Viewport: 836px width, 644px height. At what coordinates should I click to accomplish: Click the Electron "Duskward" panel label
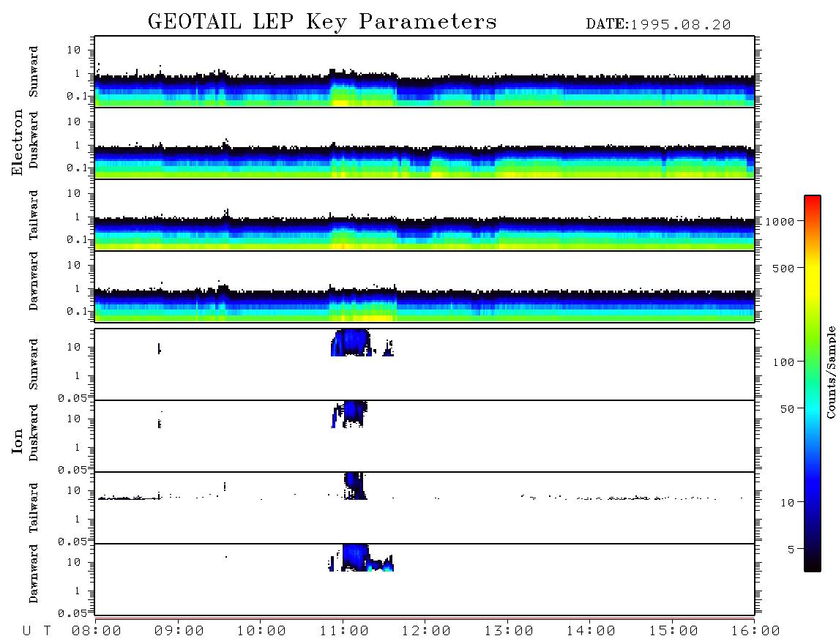coord(34,140)
